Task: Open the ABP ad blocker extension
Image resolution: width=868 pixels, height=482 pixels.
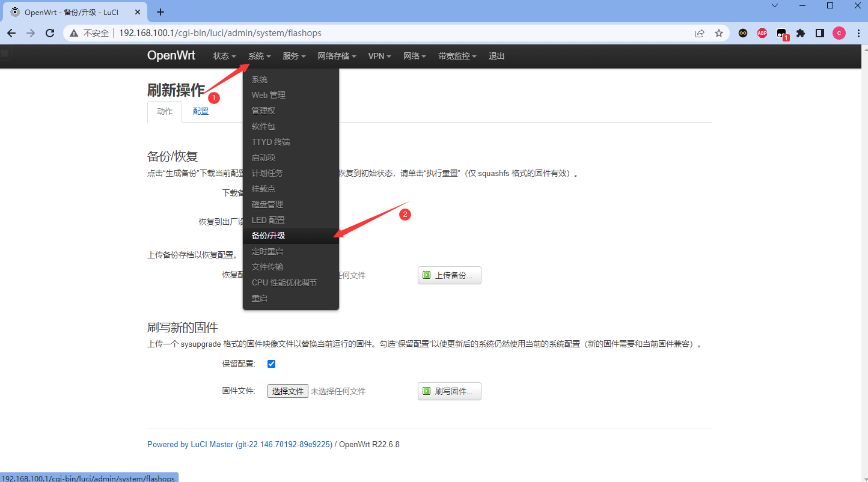Action: click(762, 33)
